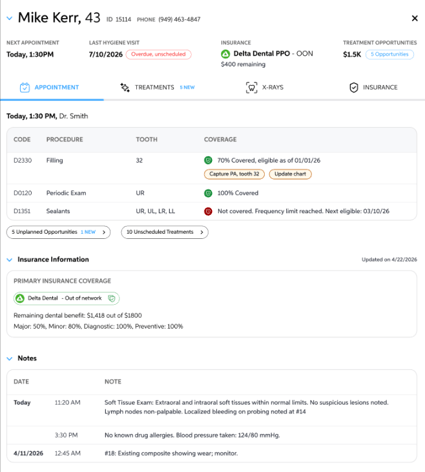
Task: Click the patient ID 15114
Action: pyautogui.click(x=123, y=19)
